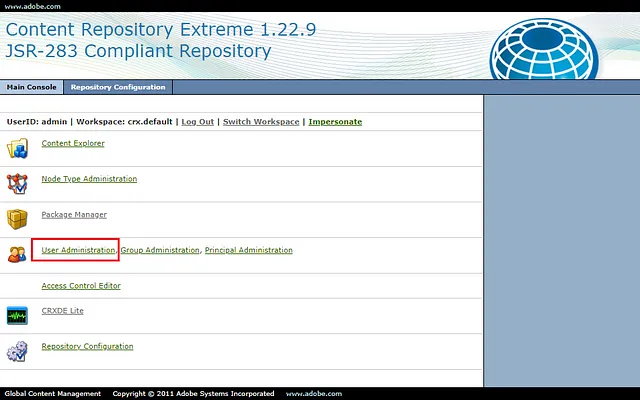Click the JSR-283 Compliant Repository heading

click(x=138, y=51)
